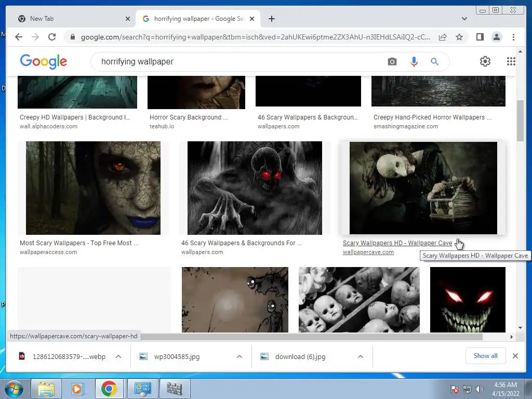The image size is (532, 399).
Task: View site information via the lock icon
Action: tap(72, 37)
